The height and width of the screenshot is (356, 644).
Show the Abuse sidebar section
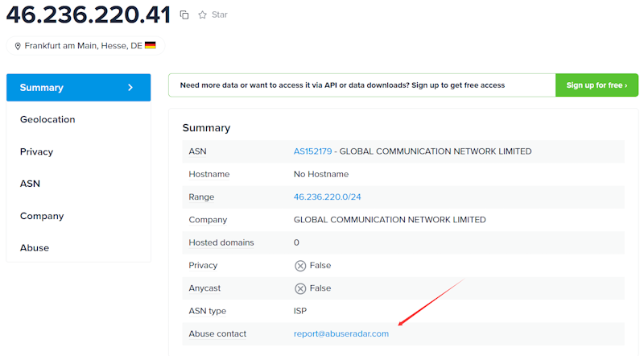click(x=35, y=248)
